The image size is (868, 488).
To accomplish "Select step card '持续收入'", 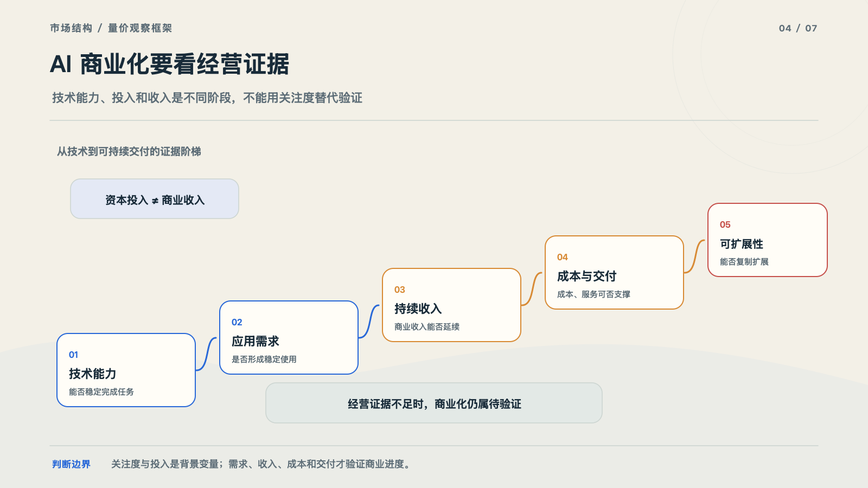I will 451,305.
